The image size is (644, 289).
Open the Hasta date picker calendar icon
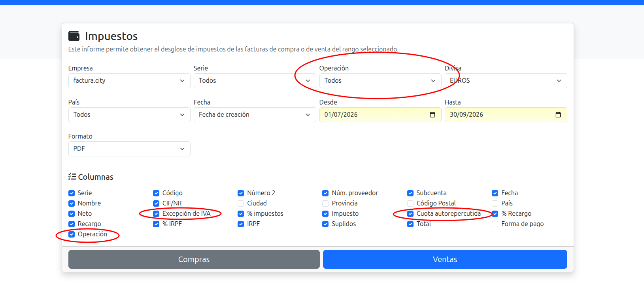[x=558, y=115]
